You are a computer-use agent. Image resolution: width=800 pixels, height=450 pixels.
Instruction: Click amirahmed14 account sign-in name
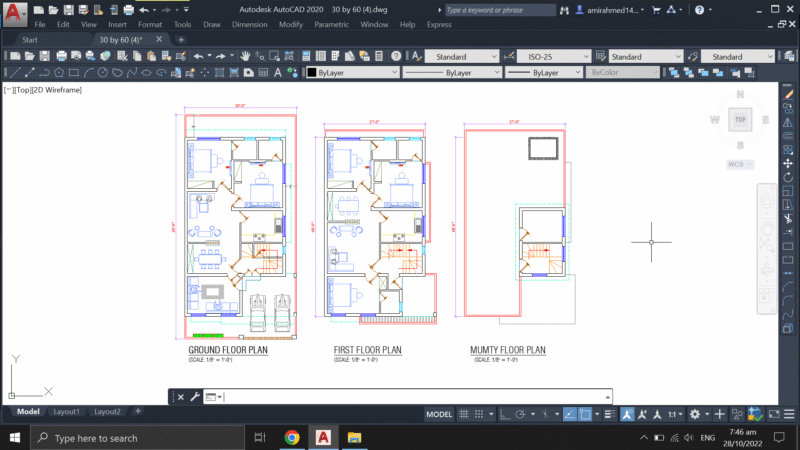pos(611,10)
